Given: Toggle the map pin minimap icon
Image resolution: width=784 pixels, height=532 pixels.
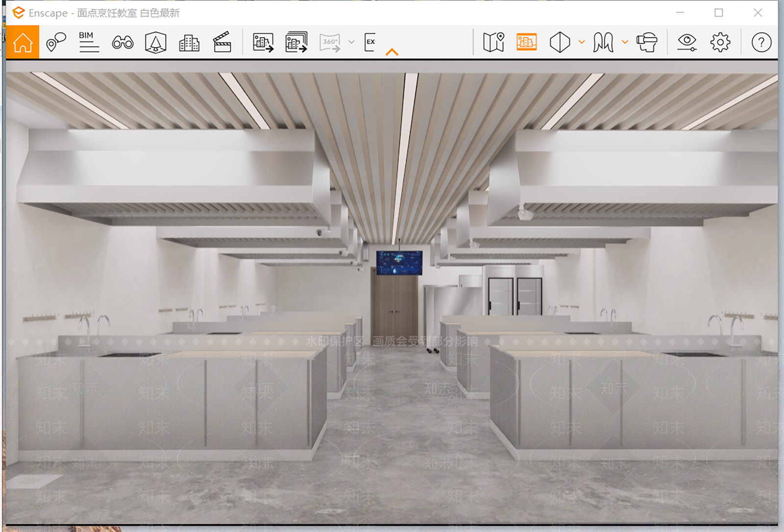Looking at the screenshot, I should point(493,42).
